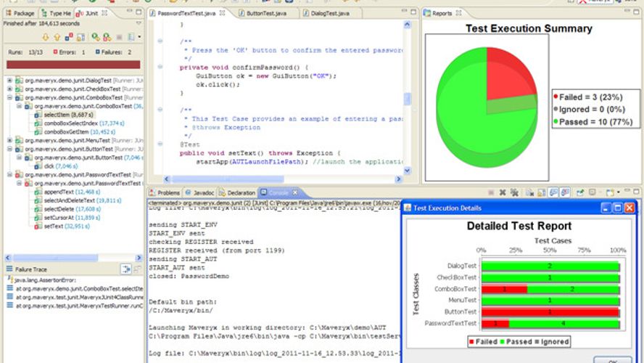This screenshot has height=363, width=644.
Task: Click the red ButtonTest failed bar
Action: coord(550,311)
